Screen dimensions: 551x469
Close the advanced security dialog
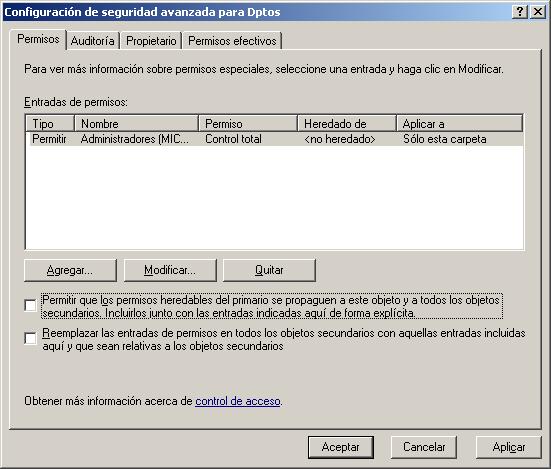tap(538, 12)
